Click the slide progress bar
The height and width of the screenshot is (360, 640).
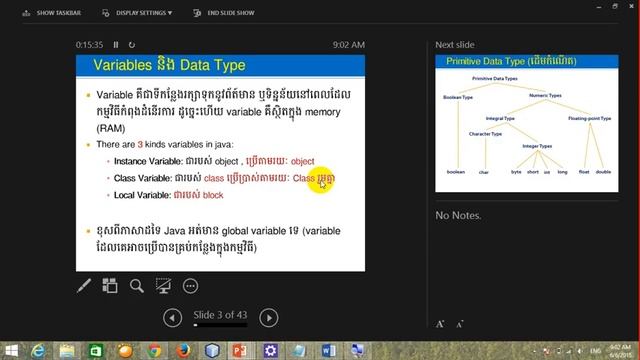coord(220,325)
